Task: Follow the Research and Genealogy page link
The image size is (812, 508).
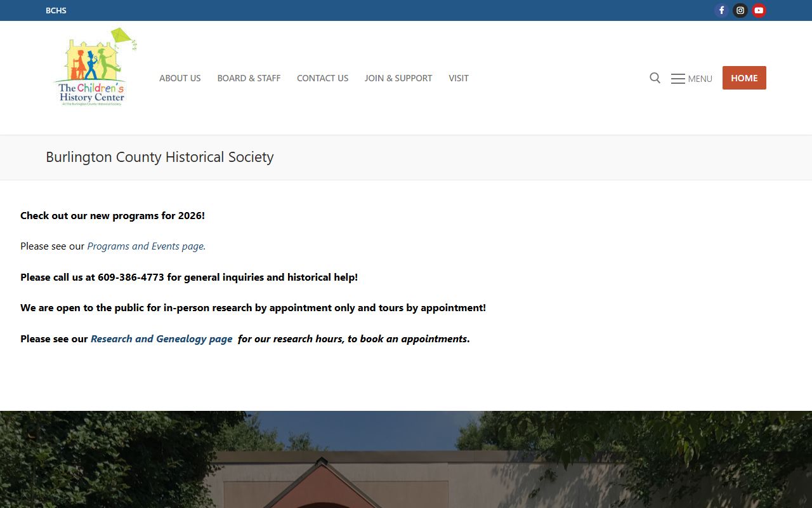Action: point(162,339)
